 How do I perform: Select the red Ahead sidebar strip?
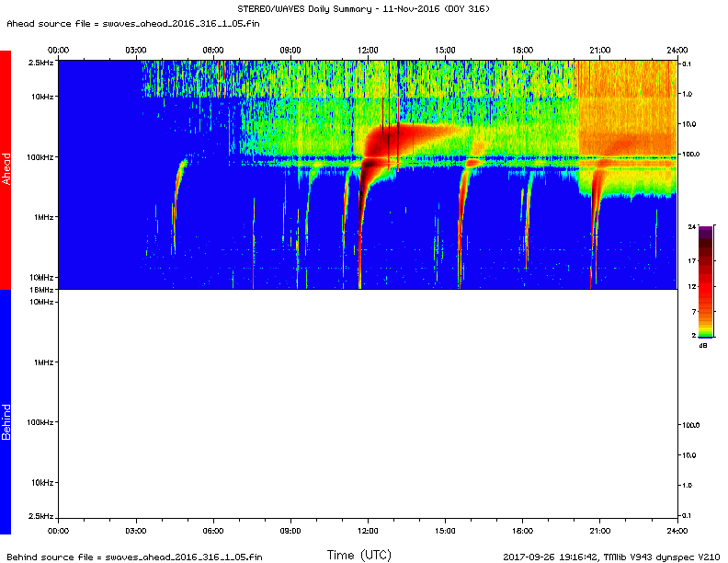(6, 170)
